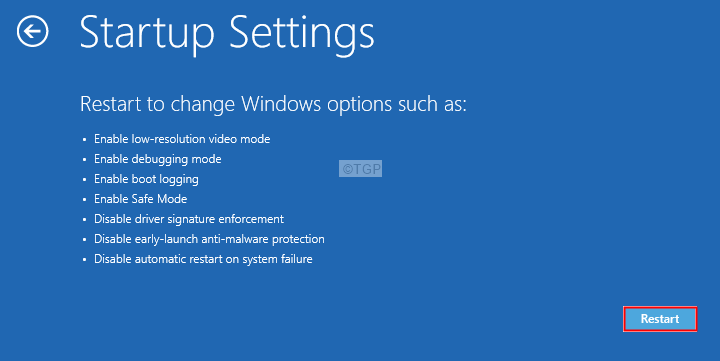Viewport: 720px width, 361px height.
Task: Click 'Enable debugging mode' list item
Action: coord(158,159)
